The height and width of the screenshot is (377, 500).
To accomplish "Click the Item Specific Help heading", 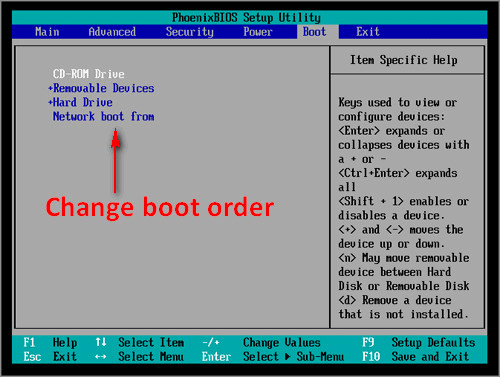I will click(403, 60).
